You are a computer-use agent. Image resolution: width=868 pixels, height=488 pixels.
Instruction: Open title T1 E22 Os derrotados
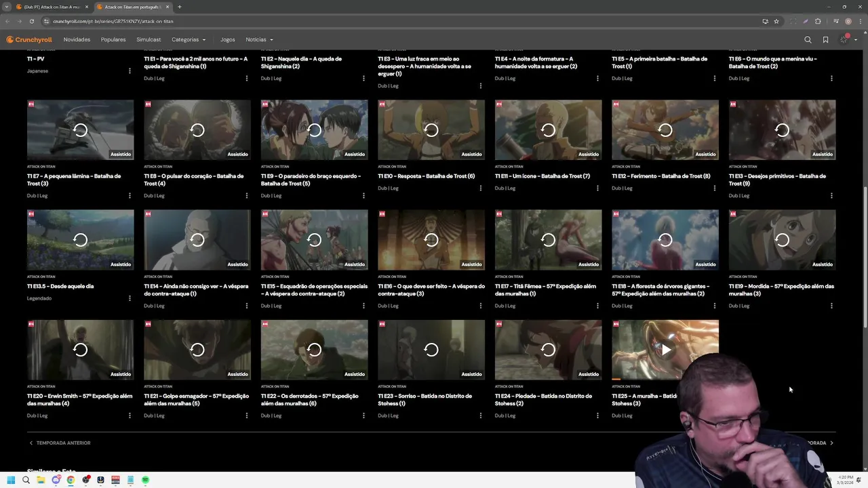point(310,399)
